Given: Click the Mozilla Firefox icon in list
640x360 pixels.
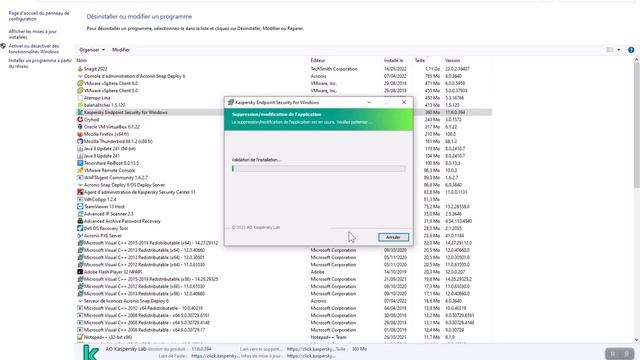Looking at the screenshot, I should 80,134.
